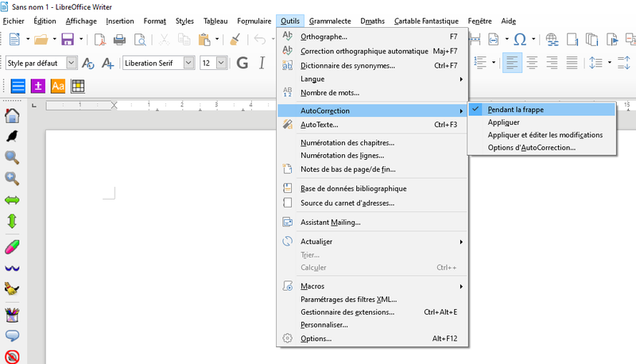Click the Export as PDF icon
This screenshot has height=364, width=636.
(x=100, y=39)
